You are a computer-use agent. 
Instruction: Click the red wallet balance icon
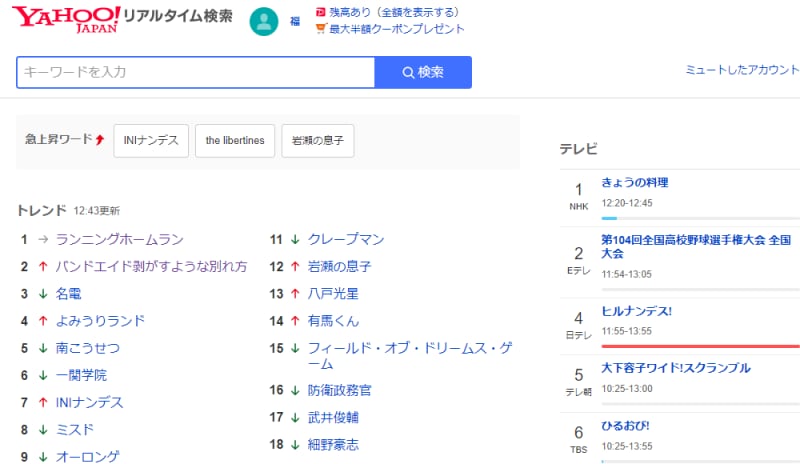320,13
